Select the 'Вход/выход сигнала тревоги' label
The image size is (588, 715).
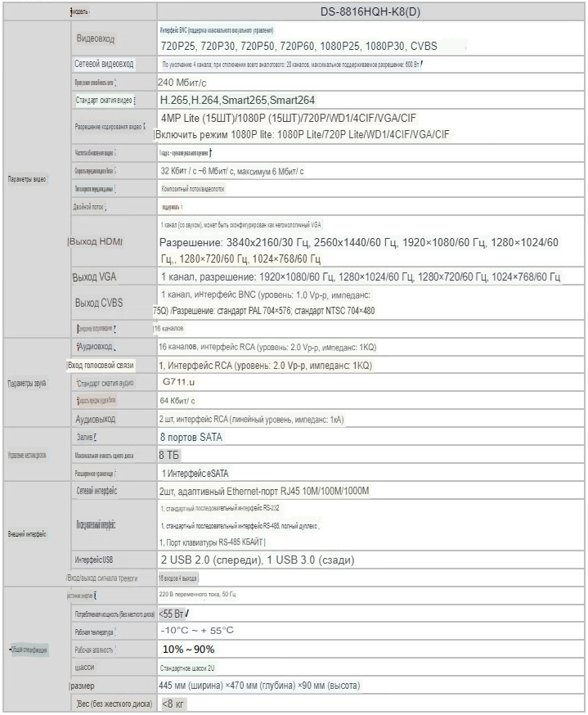(x=102, y=578)
